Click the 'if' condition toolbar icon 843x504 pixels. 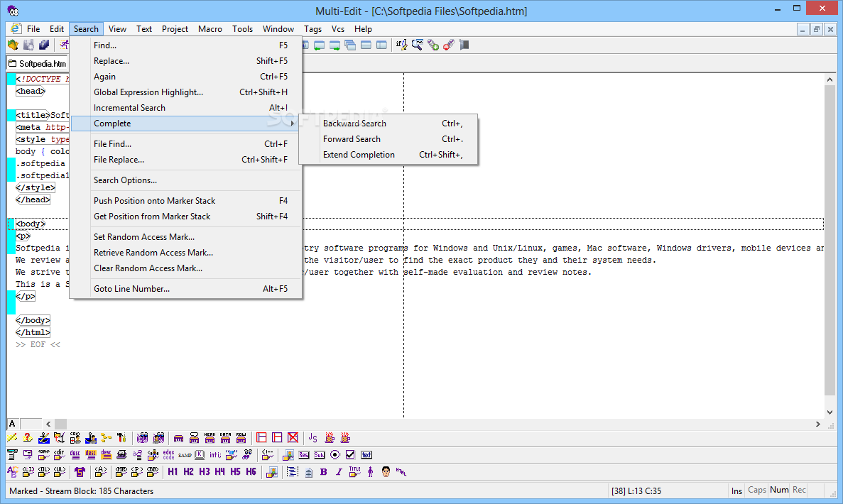[401, 45]
